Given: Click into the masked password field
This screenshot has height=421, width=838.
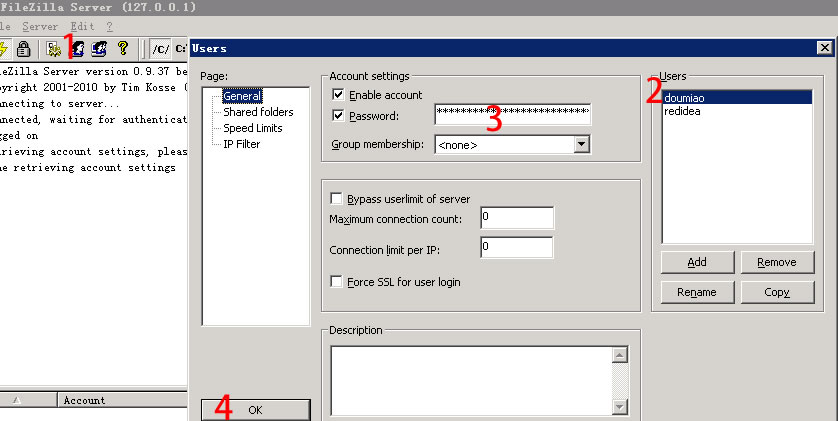Looking at the screenshot, I should [x=513, y=114].
